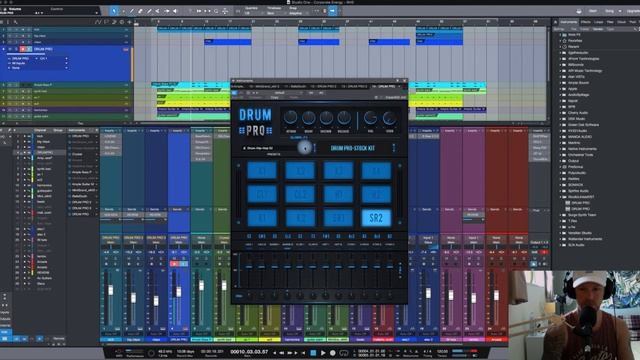Switch to the Effects browser tab
Viewport: 640px width, 360px height.
click(x=586, y=22)
